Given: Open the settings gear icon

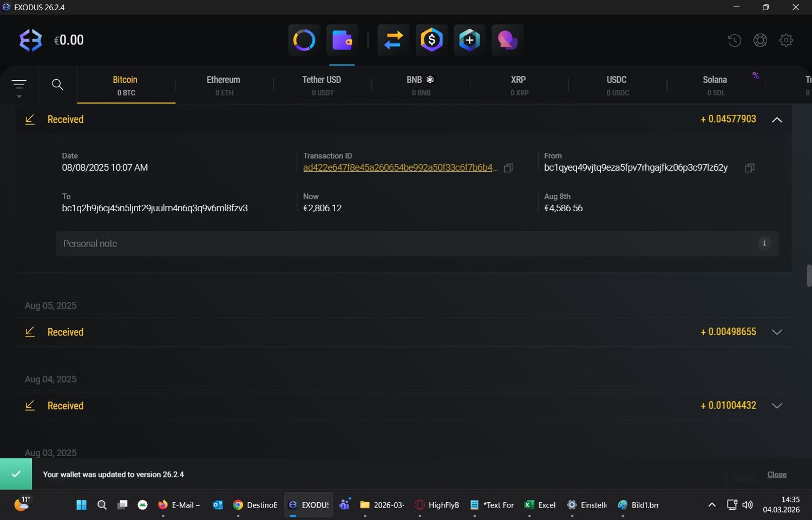Looking at the screenshot, I should point(786,40).
